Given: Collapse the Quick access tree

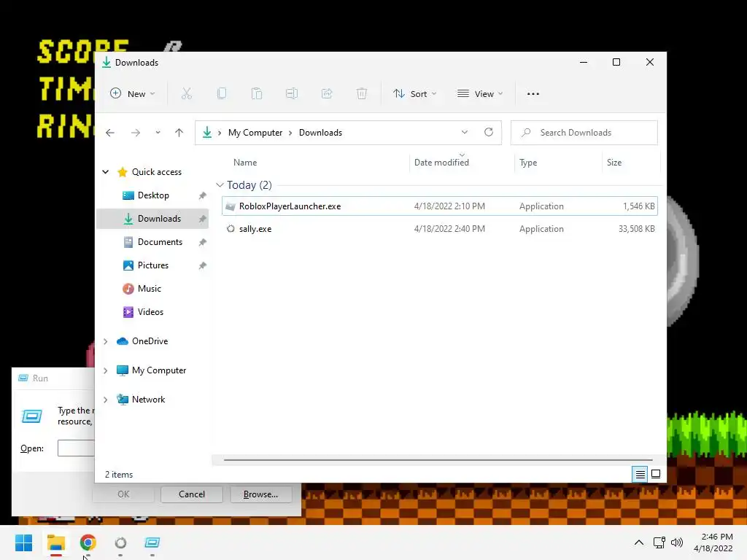Looking at the screenshot, I should point(106,172).
